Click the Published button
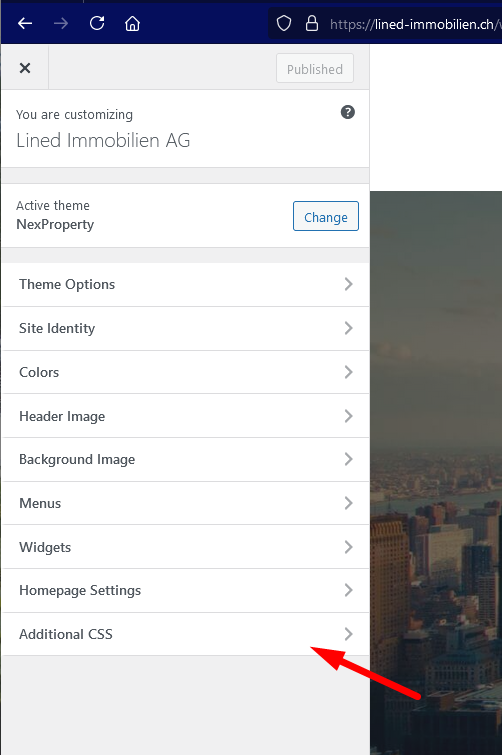The height and width of the screenshot is (755, 502). pyautogui.click(x=315, y=68)
